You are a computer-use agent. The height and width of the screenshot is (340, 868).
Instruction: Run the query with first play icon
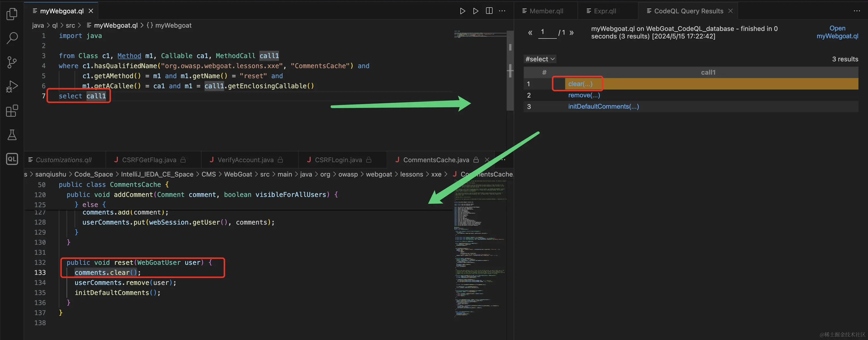point(462,11)
